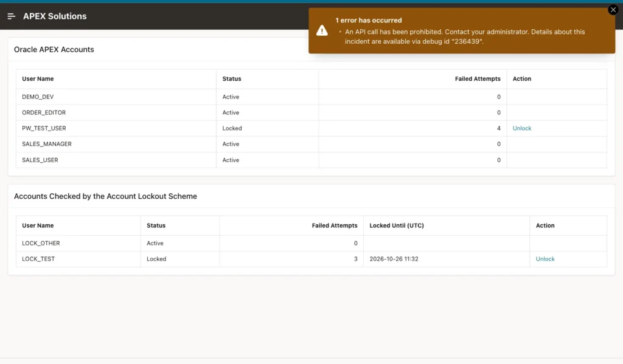Click the Oracle APEX Accounts heading
This screenshot has height=364, width=623.
54,50
